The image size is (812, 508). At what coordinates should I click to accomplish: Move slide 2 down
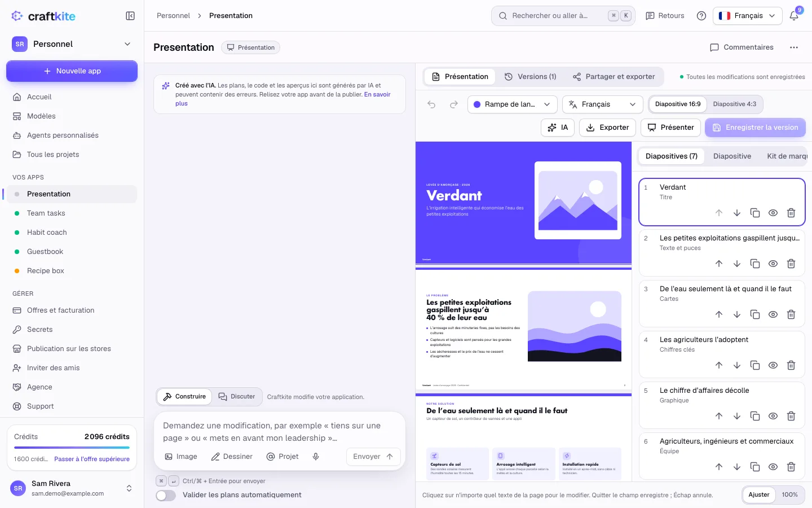737,264
